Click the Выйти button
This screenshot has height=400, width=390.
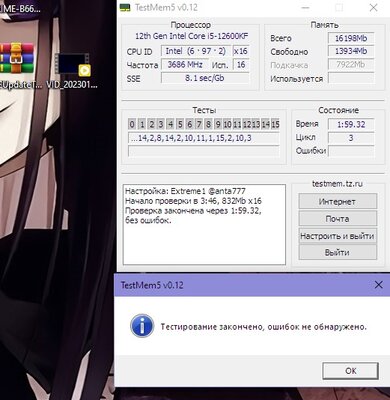(337, 253)
